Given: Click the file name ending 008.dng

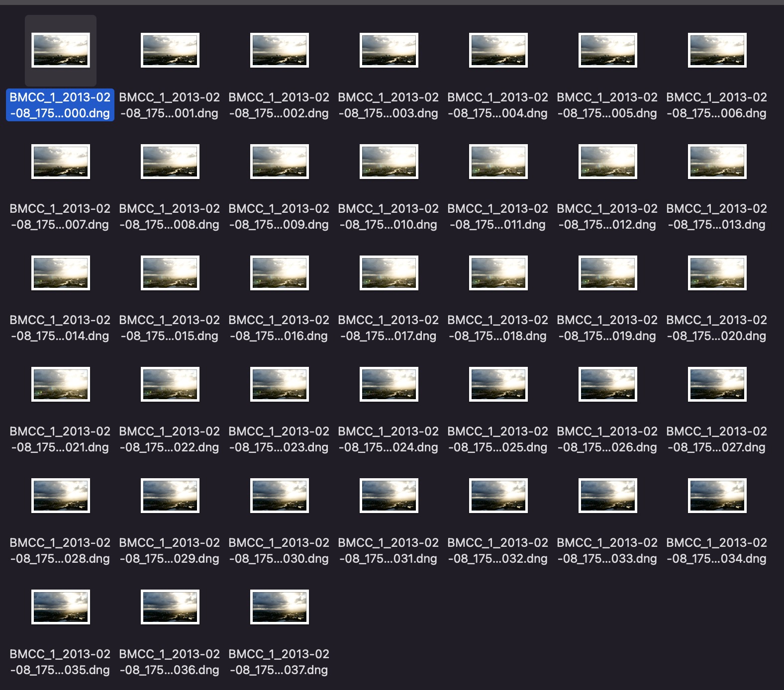Looking at the screenshot, I should coord(170,217).
